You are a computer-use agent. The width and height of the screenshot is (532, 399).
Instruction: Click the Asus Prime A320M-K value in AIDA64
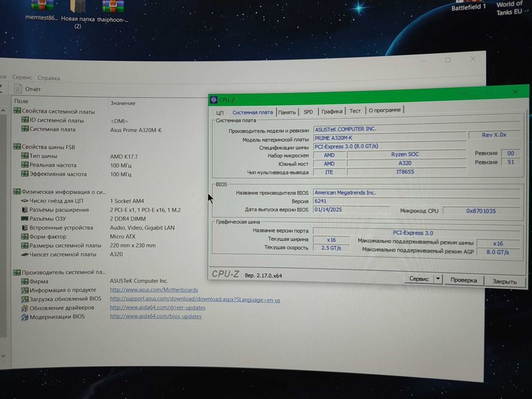pos(136,130)
